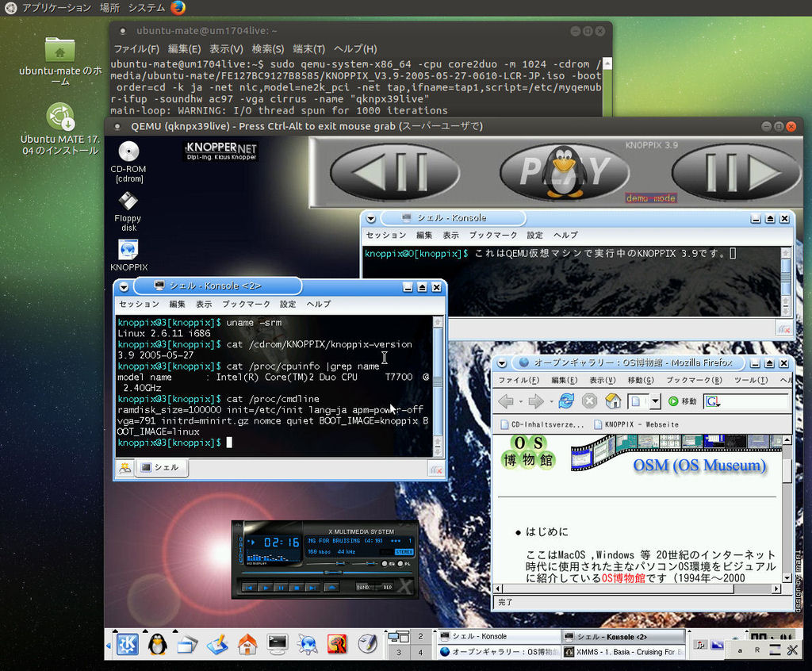The width and height of the screenshot is (812, 671).
Task: Click Reload in the Mozilla Firefox toolbar
Action: coord(566,401)
